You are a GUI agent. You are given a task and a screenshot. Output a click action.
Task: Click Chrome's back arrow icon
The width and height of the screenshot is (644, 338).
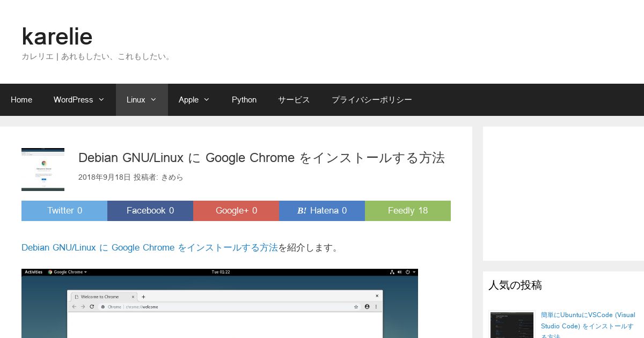pos(74,307)
